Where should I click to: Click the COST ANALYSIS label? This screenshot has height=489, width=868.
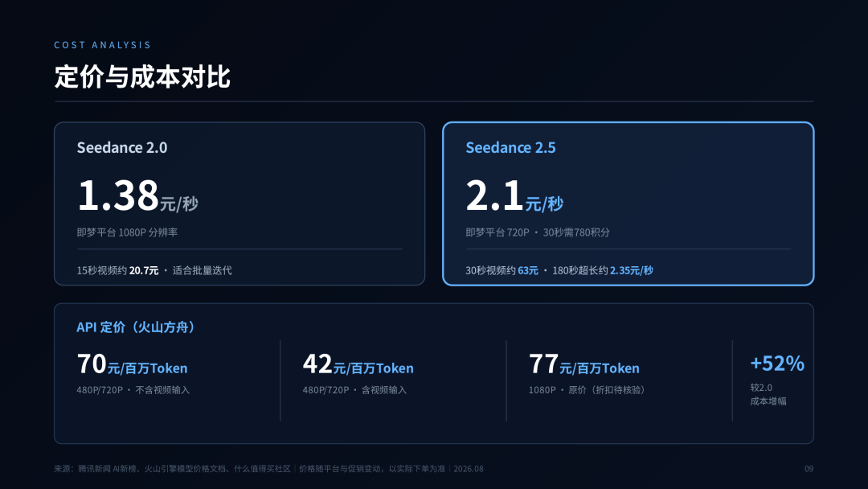[102, 45]
